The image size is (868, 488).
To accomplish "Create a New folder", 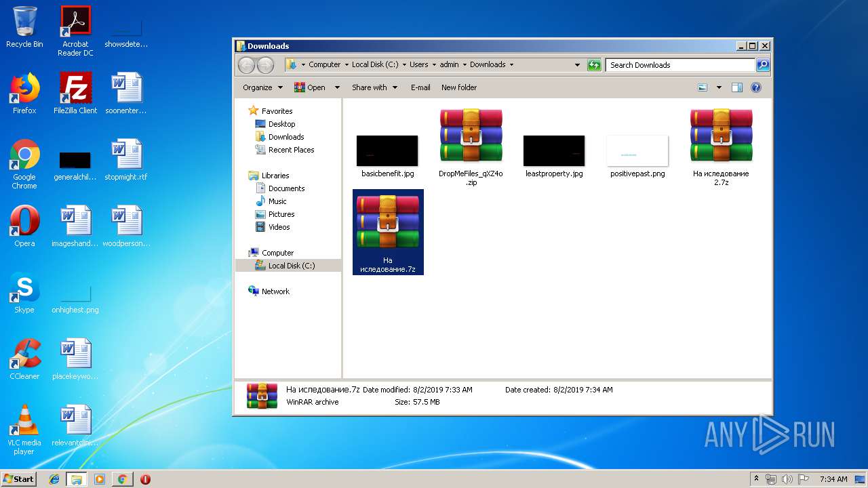I will click(459, 87).
